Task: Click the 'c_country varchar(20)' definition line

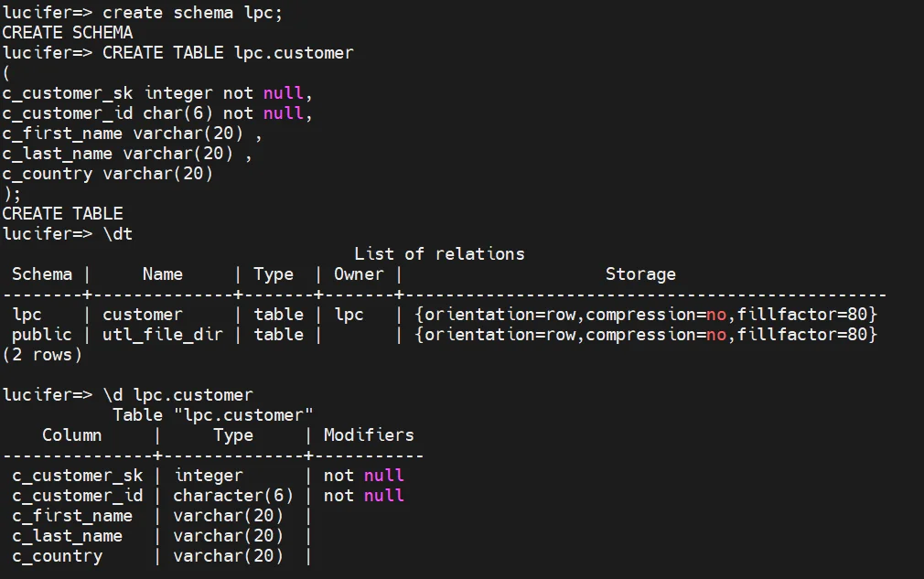Action: [x=107, y=174]
